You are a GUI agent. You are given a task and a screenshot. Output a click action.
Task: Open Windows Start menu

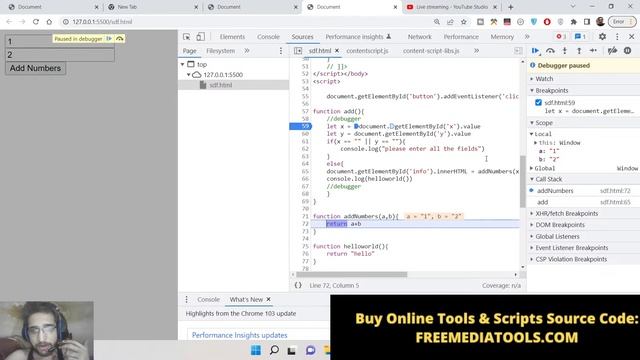point(256,350)
